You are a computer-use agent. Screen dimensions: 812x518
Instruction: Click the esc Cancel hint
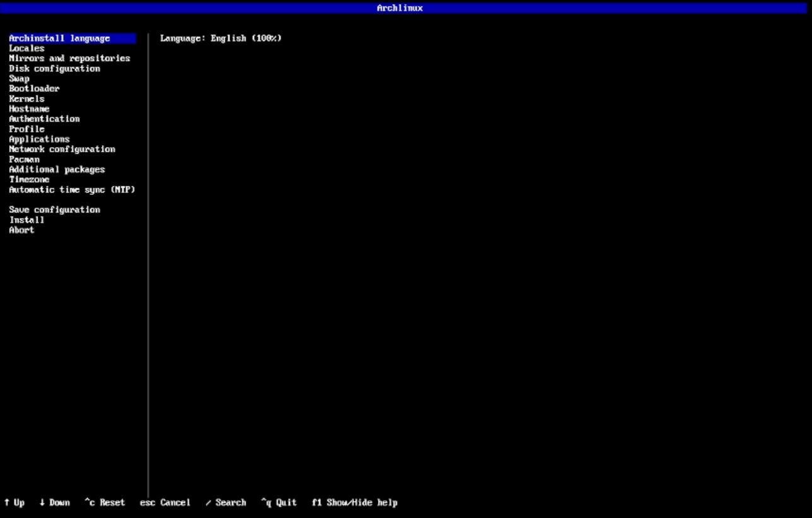tap(165, 503)
